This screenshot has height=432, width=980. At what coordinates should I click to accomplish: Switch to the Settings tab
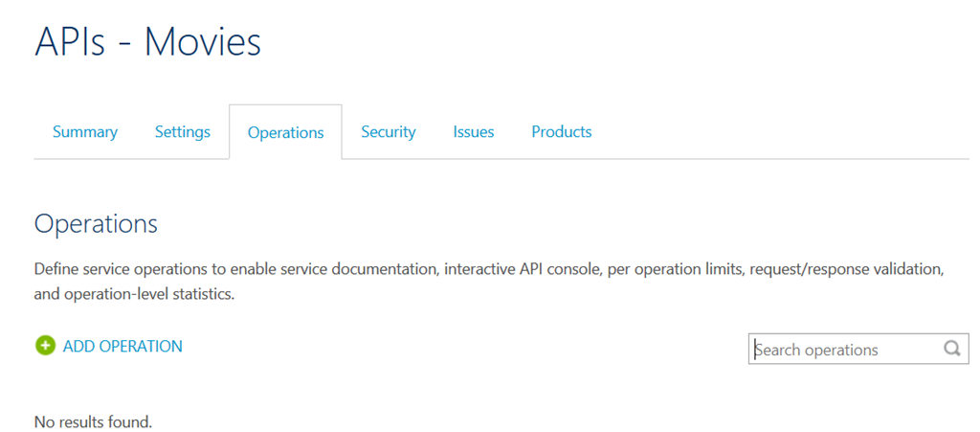[x=183, y=132]
